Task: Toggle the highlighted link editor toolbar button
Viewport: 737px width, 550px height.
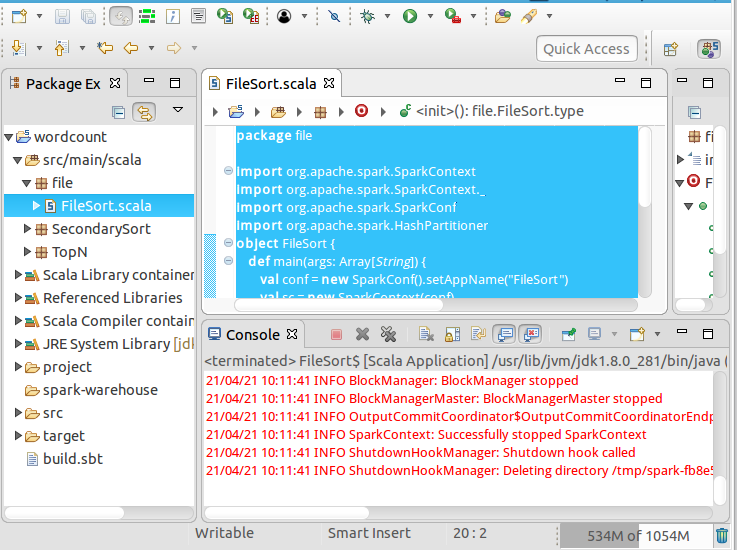Action: tap(121, 17)
